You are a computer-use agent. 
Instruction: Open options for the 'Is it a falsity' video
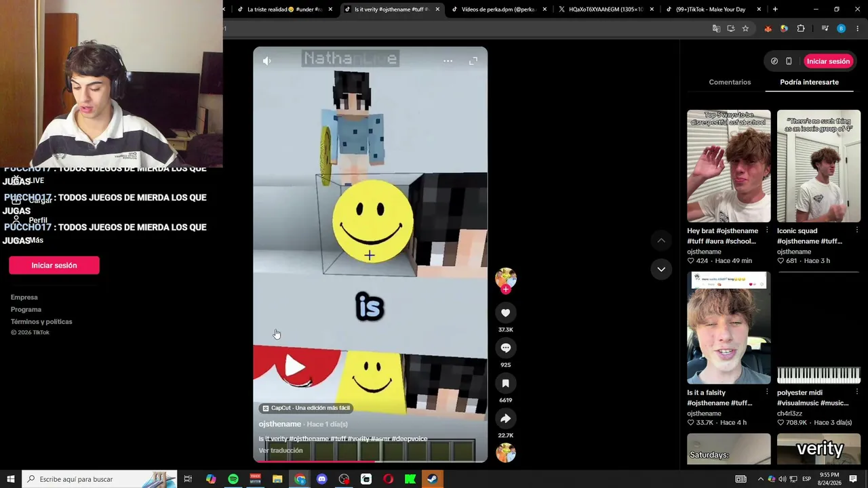pyautogui.click(x=767, y=392)
